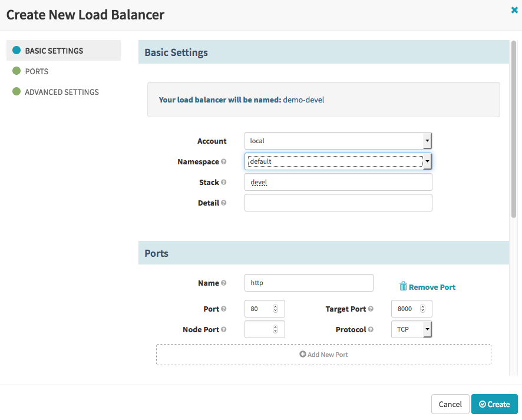Adjust the Port value stepper arrows
The height and width of the screenshot is (420, 522).
275,309
